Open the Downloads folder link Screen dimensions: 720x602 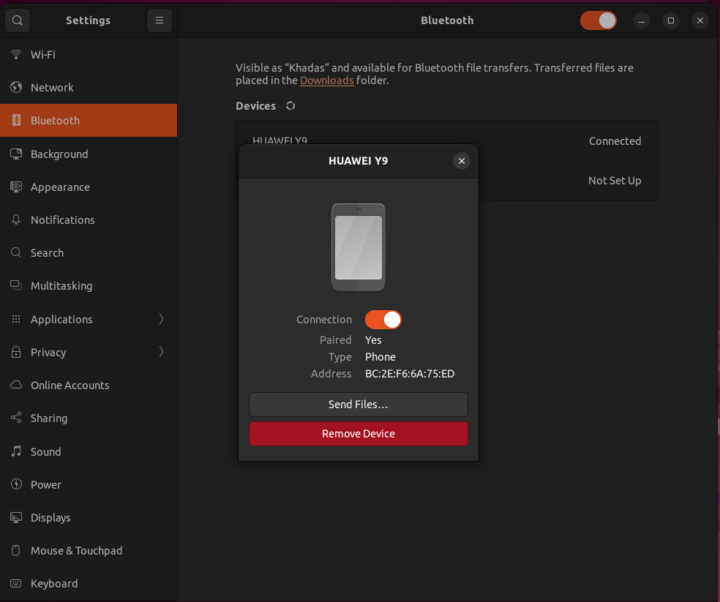326,80
